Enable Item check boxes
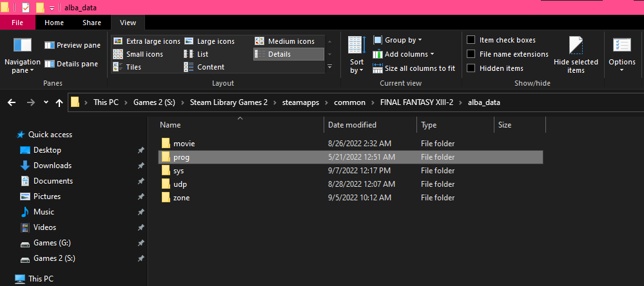Viewport: 644px width, 286px height. tap(471, 40)
